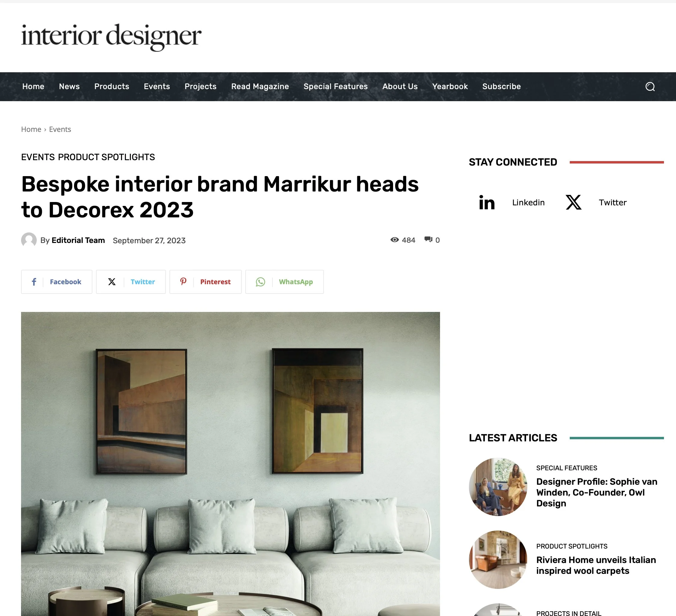676x616 pixels.
Task: Click the Events breadcrumb link
Action: 60,129
